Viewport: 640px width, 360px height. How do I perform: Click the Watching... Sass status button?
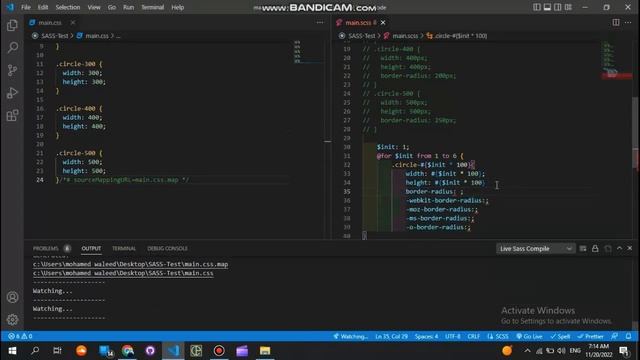[351, 336]
